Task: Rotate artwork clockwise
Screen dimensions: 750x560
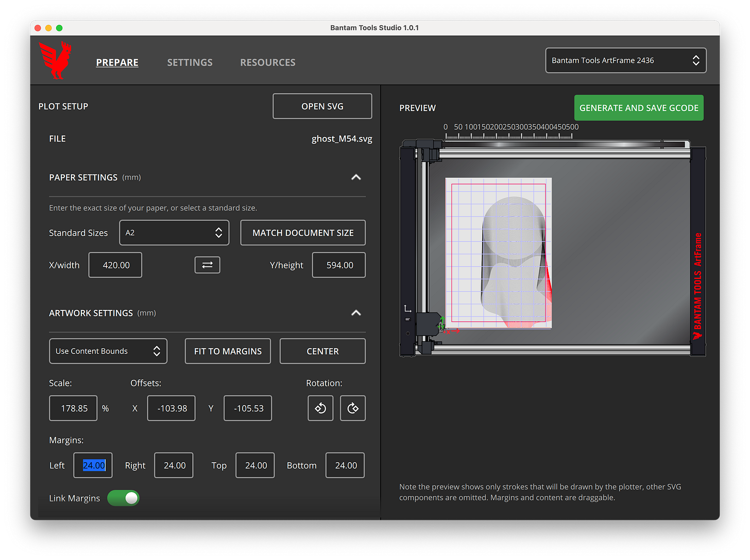Action: coord(353,408)
